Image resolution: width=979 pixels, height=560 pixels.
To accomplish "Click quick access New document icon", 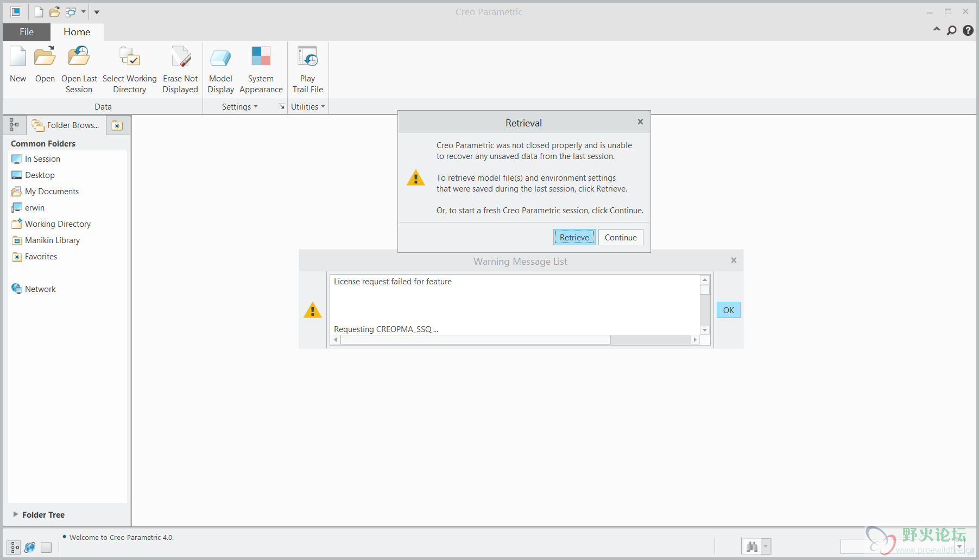I will pos(39,12).
